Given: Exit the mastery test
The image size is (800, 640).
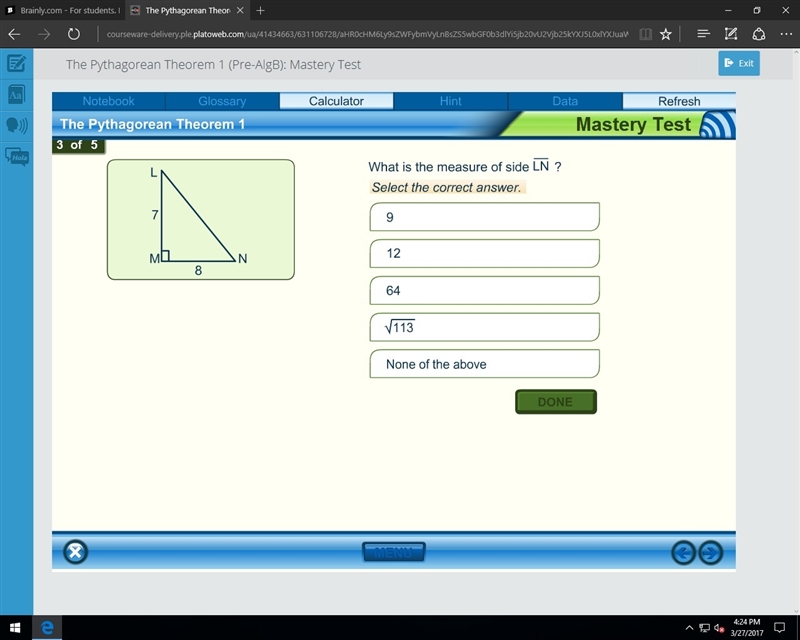Looking at the screenshot, I should point(739,63).
